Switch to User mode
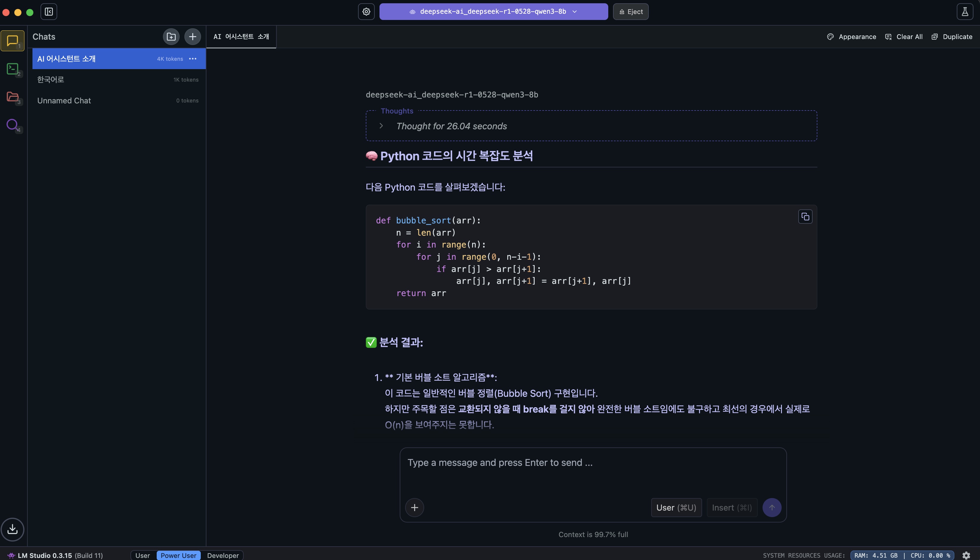The image size is (980, 560). tap(143, 556)
